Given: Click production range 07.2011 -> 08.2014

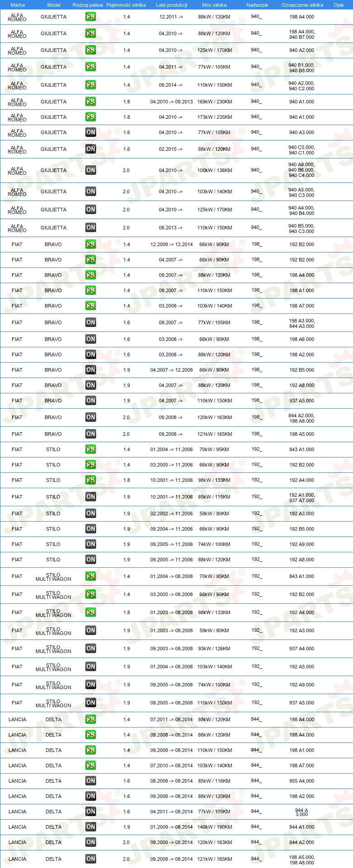Looking at the screenshot, I should click(172, 719).
